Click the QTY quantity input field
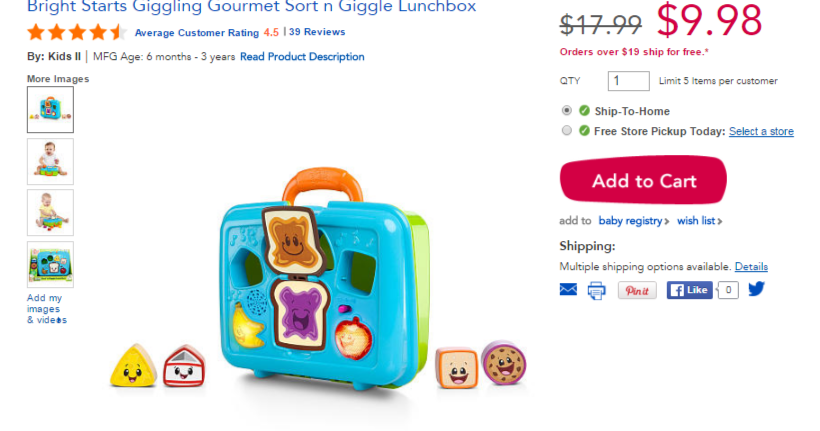This screenshot has height=431, width=820. (x=629, y=81)
